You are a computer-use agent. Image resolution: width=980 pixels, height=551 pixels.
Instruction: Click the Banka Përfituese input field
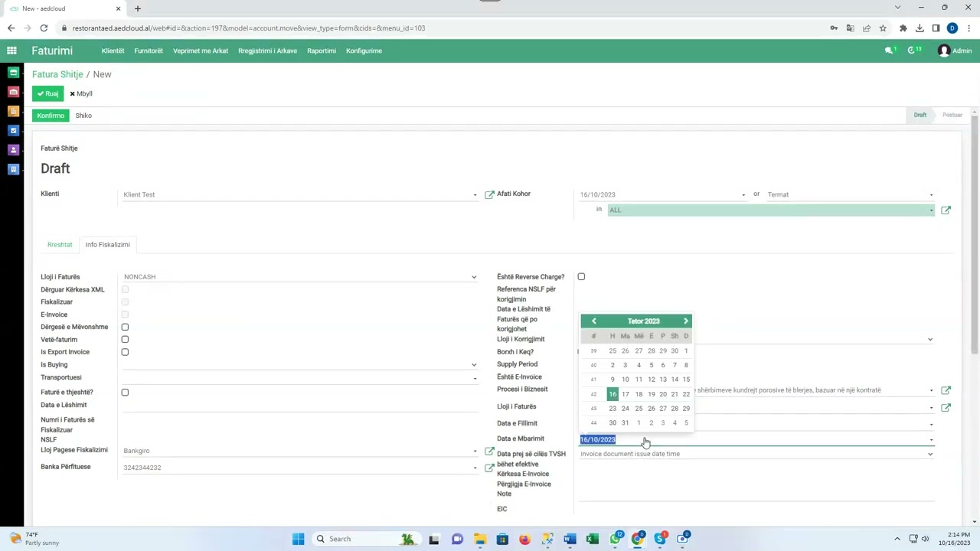(299, 468)
